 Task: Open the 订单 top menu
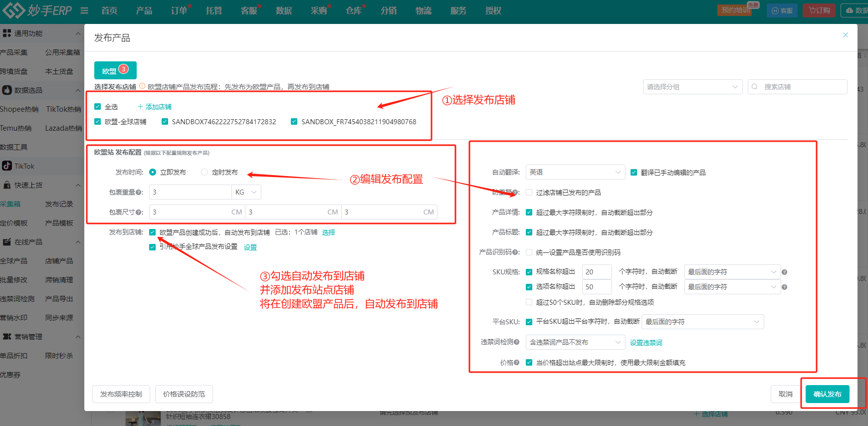coord(179,10)
